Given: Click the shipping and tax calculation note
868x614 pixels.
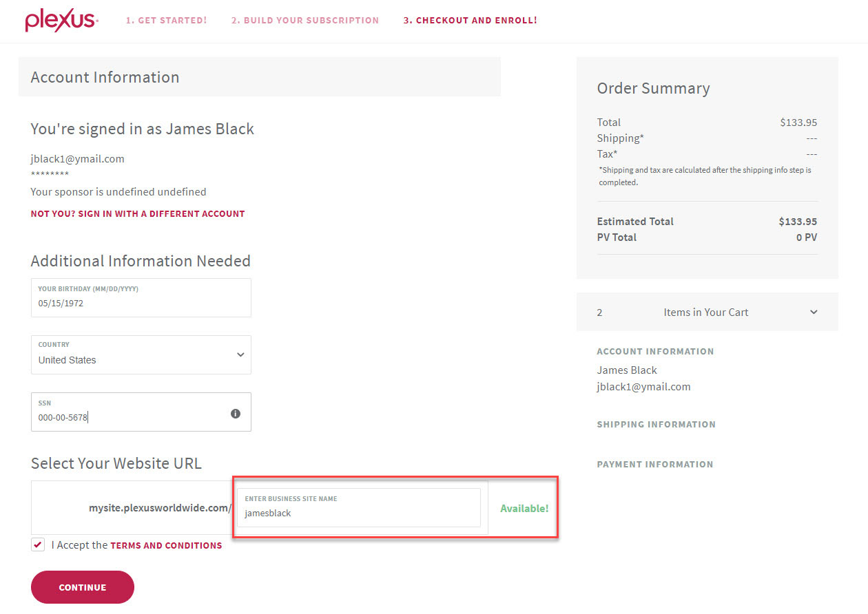Looking at the screenshot, I should click(x=705, y=176).
